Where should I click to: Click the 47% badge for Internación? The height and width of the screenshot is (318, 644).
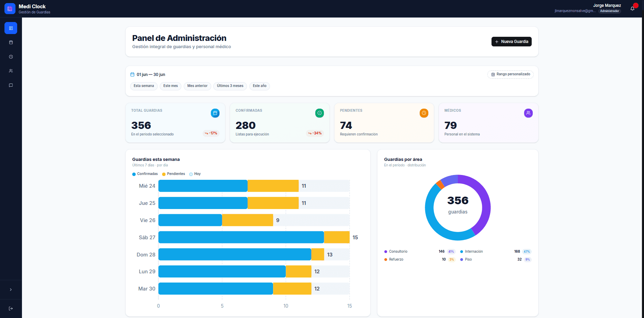[x=527, y=252]
